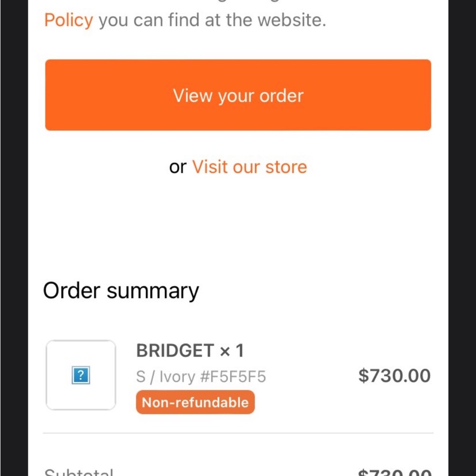Select the Ivory color name text
Image resolution: width=476 pixels, height=476 pixels.
[x=177, y=377]
